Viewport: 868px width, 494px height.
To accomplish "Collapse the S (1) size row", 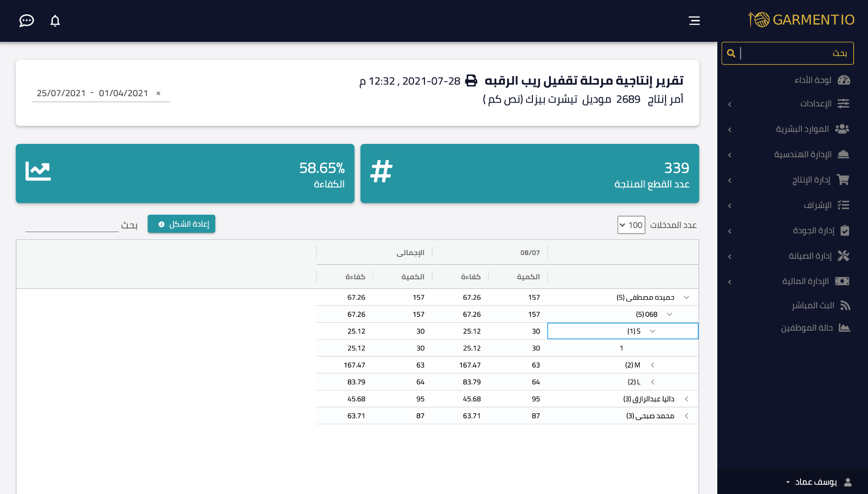I will [x=653, y=331].
